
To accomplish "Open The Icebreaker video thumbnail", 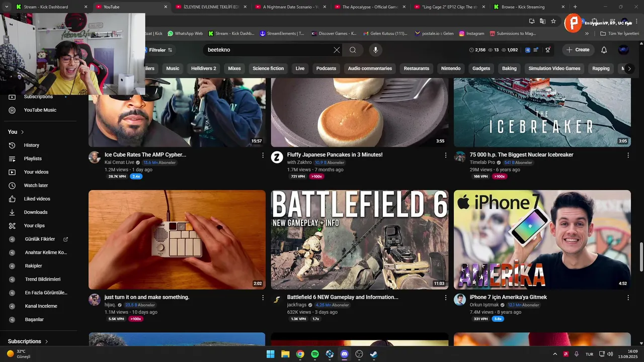I will point(542,112).
